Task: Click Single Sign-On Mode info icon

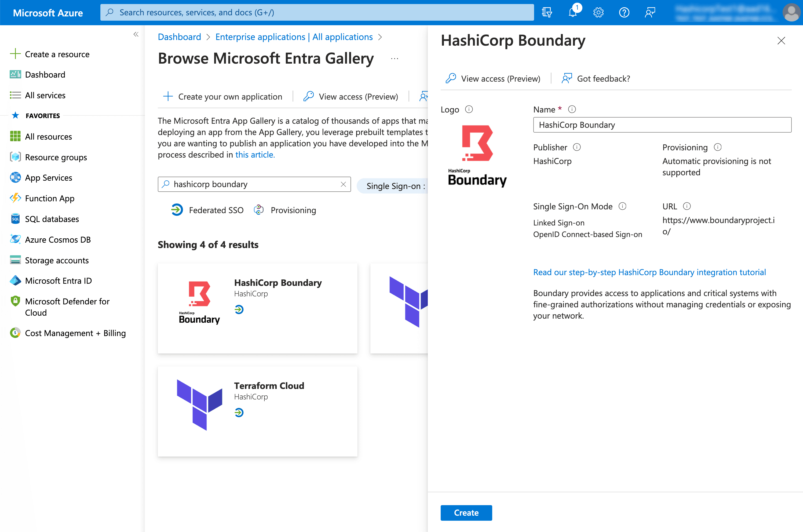Action: [x=622, y=206]
